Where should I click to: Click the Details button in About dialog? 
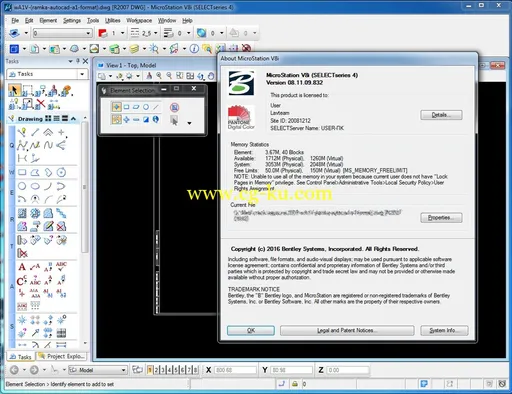point(441,115)
